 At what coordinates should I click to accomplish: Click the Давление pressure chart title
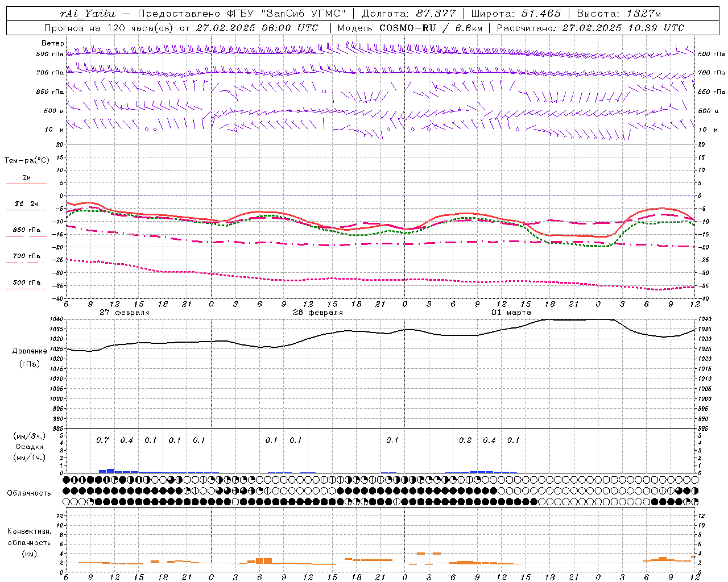[30, 351]
